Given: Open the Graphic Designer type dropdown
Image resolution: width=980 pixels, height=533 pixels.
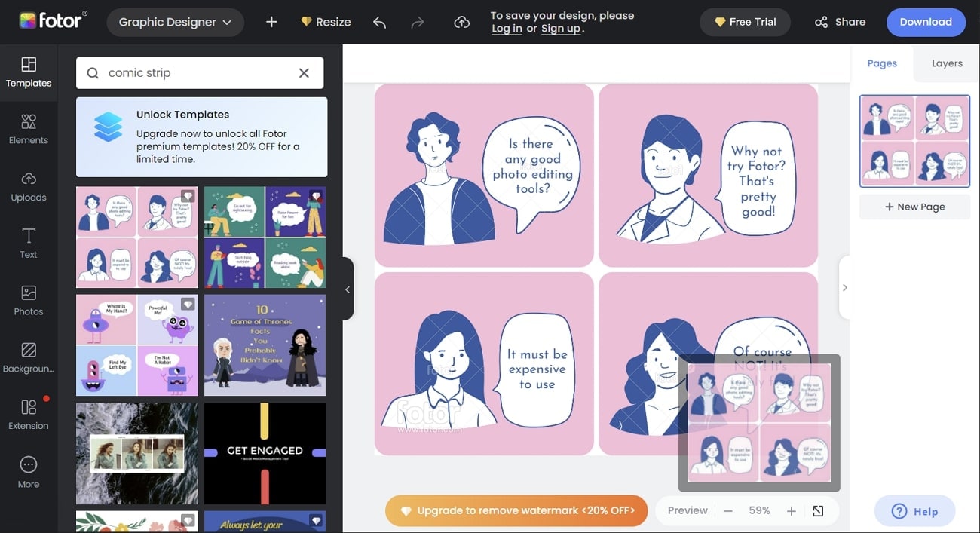Looking at the screenshot, I should point(175,22).
